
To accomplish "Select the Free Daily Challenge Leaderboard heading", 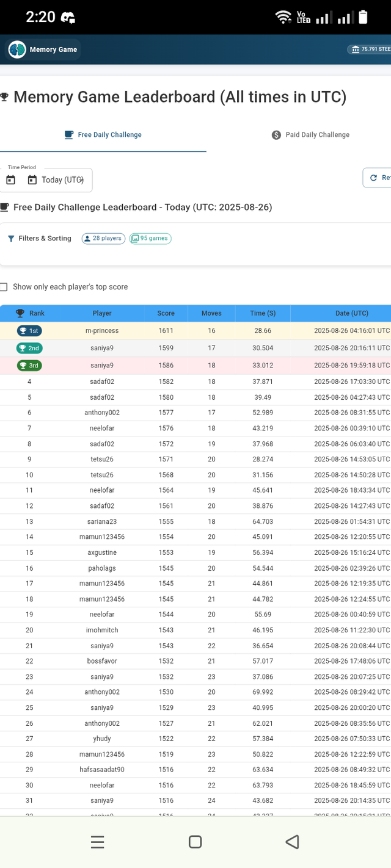I will [142, 207].
